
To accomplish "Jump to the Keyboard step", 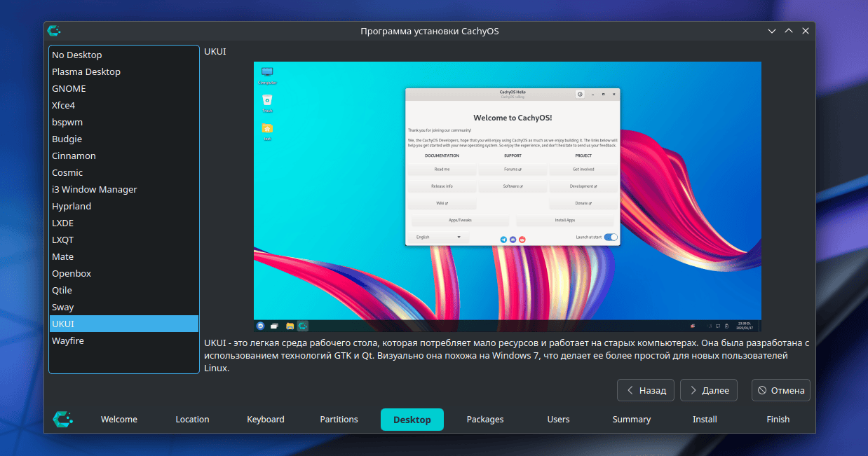I will (x=266, y=419).
